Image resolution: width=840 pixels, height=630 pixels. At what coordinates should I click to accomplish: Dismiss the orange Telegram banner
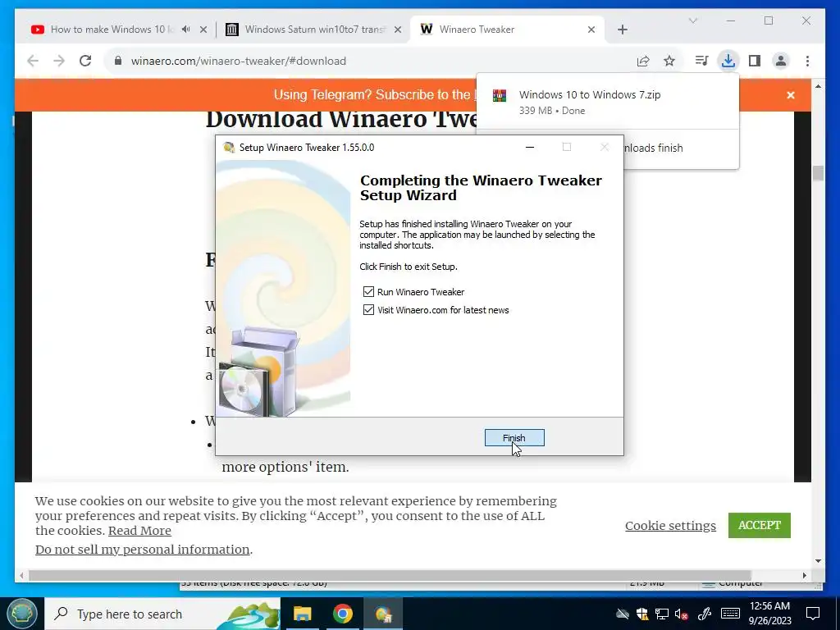pyautogui.click(x=791, y=95)
